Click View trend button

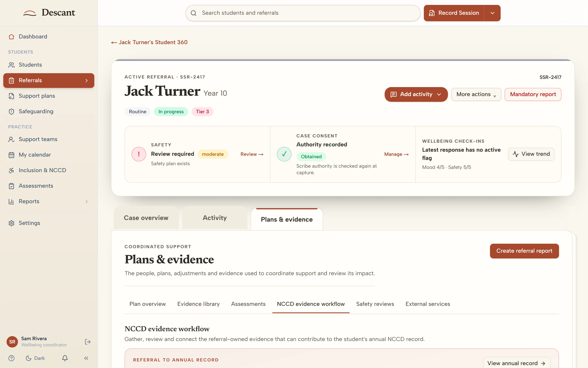[531, 154]
